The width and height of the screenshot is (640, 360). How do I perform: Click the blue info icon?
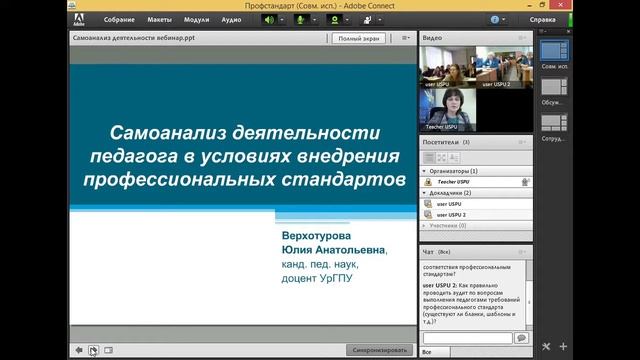tap(495, 20)
